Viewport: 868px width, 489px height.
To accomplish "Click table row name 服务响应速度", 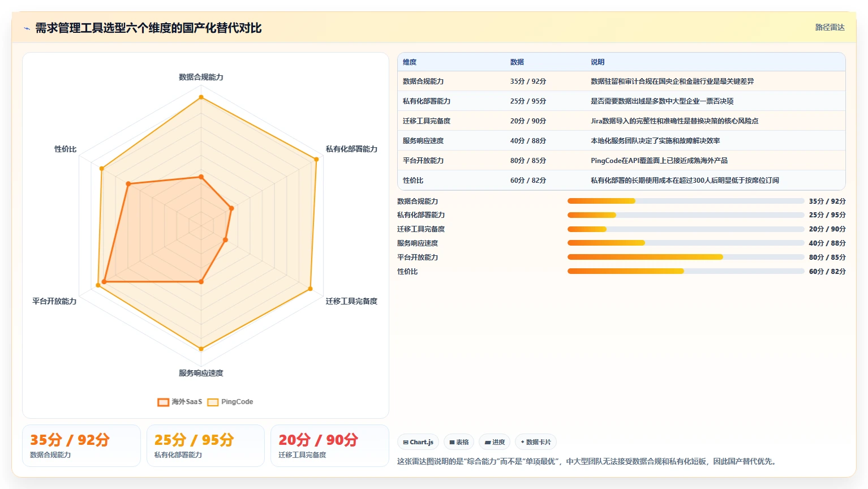I will click(423, 141).
